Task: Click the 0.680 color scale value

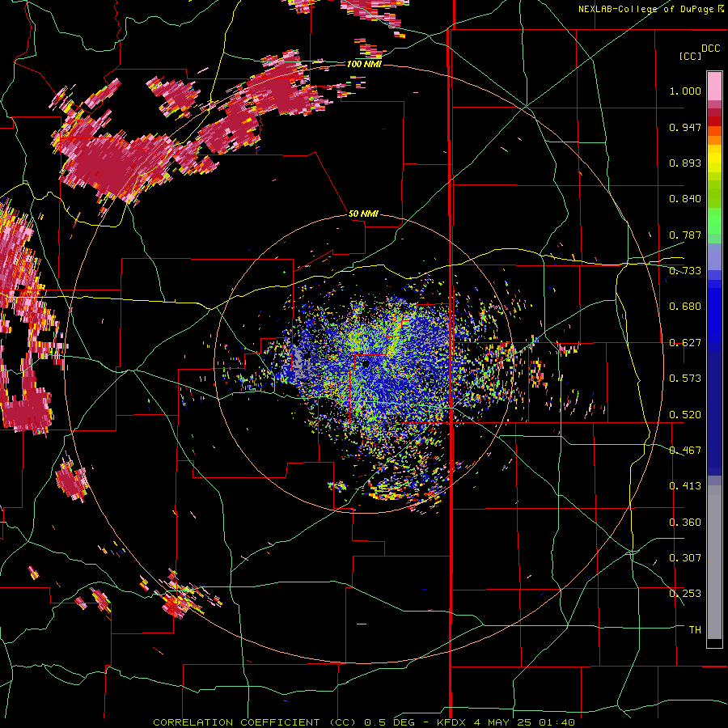Action: pos(685,307)
